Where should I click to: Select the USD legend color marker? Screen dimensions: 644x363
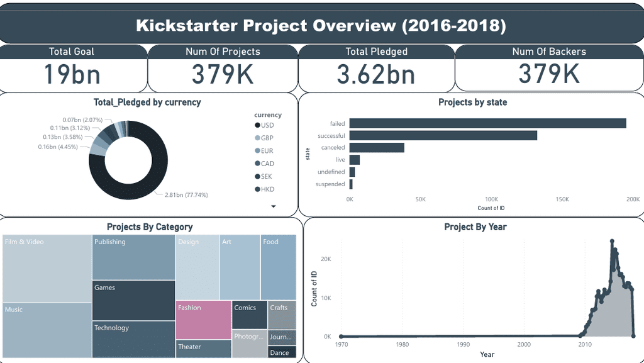pyautogui.click(x=257, y=125)
